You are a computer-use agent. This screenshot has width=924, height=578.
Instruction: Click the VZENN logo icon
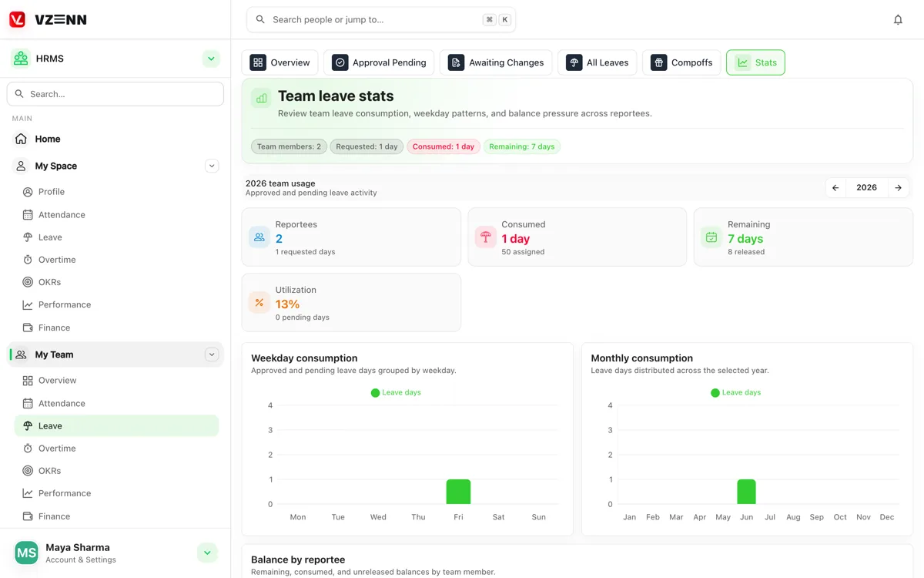pyautogui.click(x=17, y=20)
